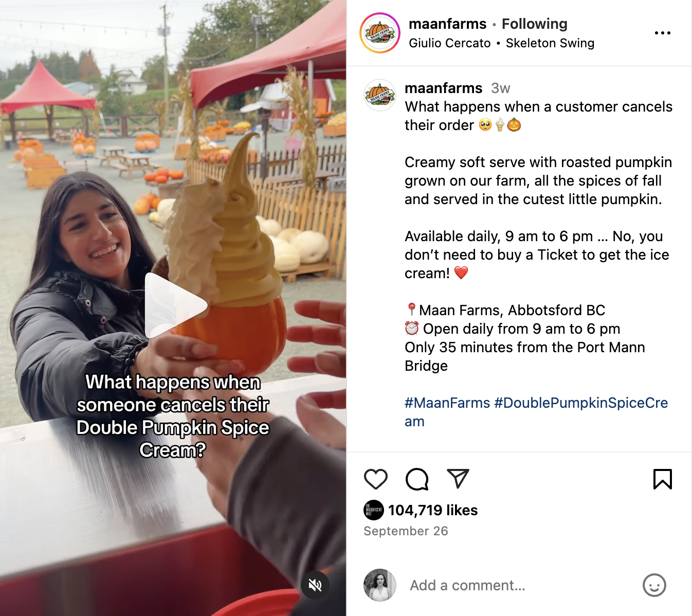
Task: Open maanfarms profile from header username
Action: point(447,24)
